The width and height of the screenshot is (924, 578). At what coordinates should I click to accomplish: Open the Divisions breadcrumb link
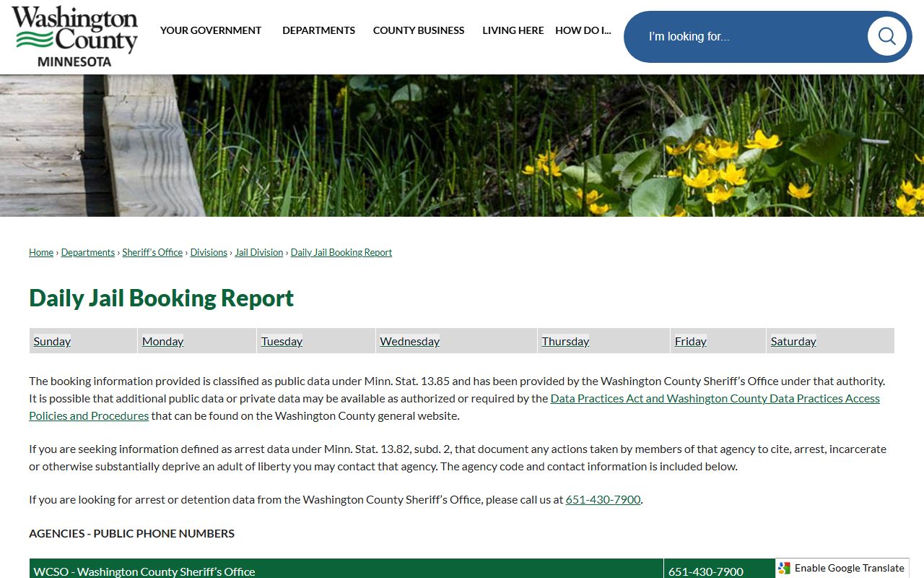pyautogui.click(x=209, y=252)
